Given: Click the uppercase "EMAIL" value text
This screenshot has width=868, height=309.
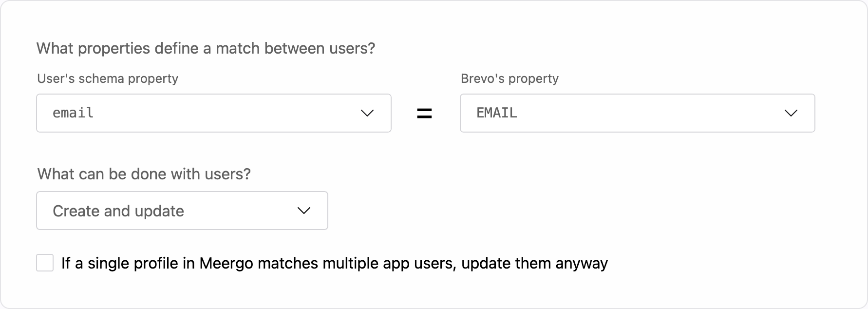Looking at the screenshot, I should click(x=496, y=113).
